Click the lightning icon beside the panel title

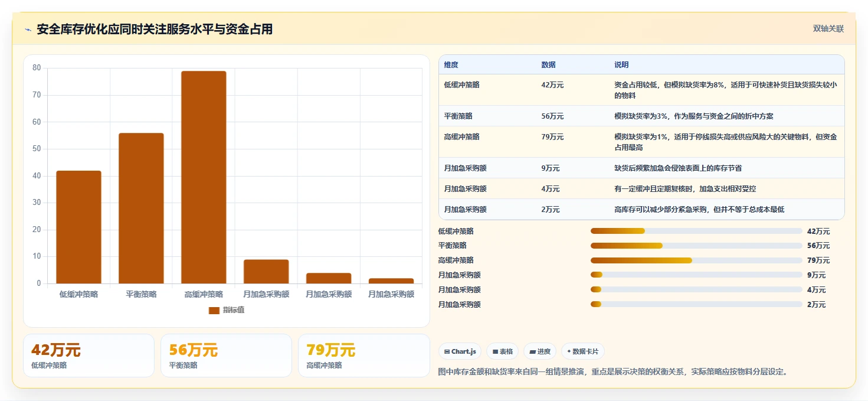click(x=28, y=30)
